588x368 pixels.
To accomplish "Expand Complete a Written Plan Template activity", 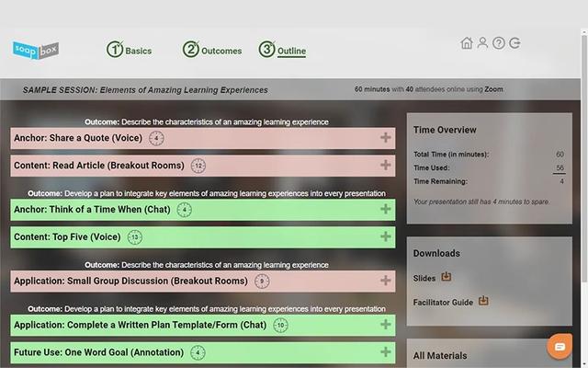I will pos(385,325).
